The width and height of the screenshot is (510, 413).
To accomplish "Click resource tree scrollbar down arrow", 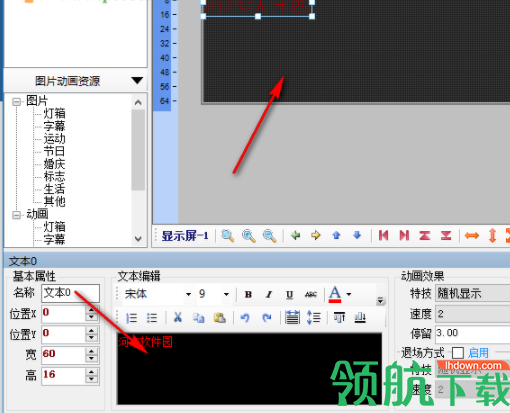I will [x=138, y=238].
